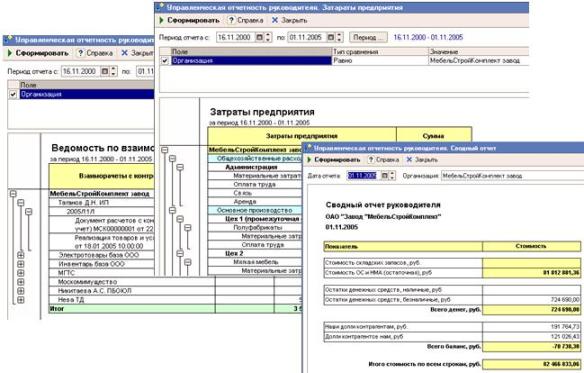Viewport: 584px width, 373px height.
Task: Click the end date field 01.11.2005 in Затраты window
Action: (307, 37)
